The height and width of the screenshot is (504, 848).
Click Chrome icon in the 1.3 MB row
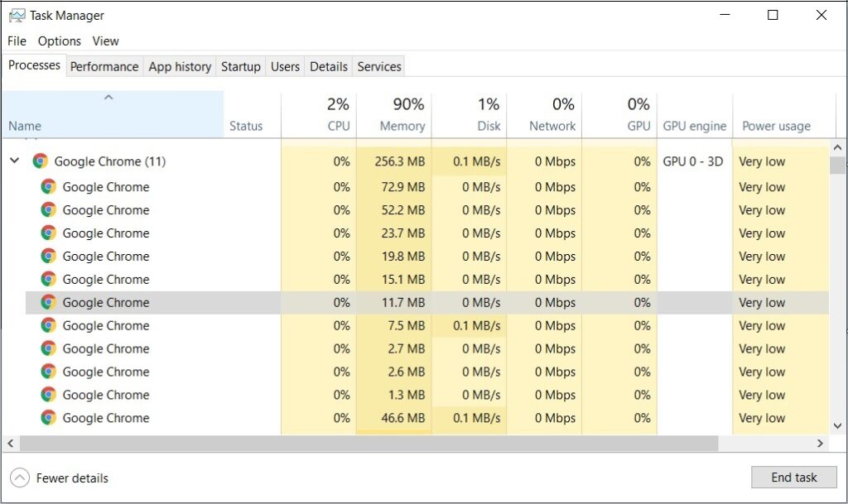(48, 395)
